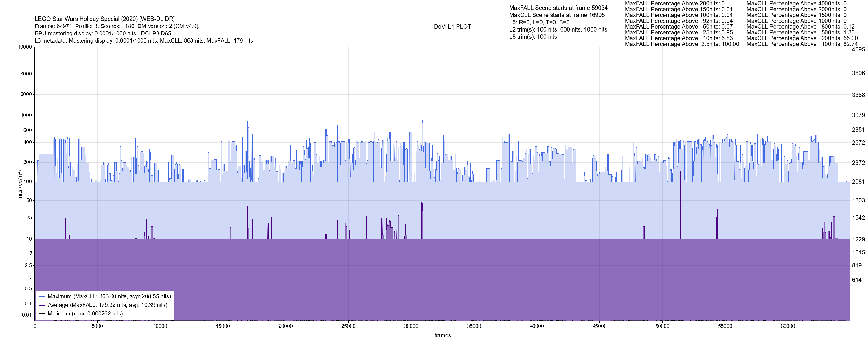868x347 pixels.
Task: Click 'MaxFALL Scene starts at frame 59034' text
Action: [558, 8]
